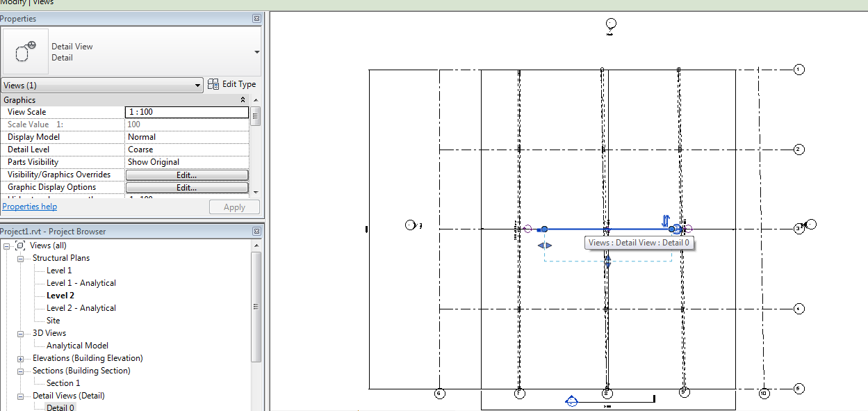Click grid bubble number 6
This screenshot has width=868, height=411.
[439, 394]
